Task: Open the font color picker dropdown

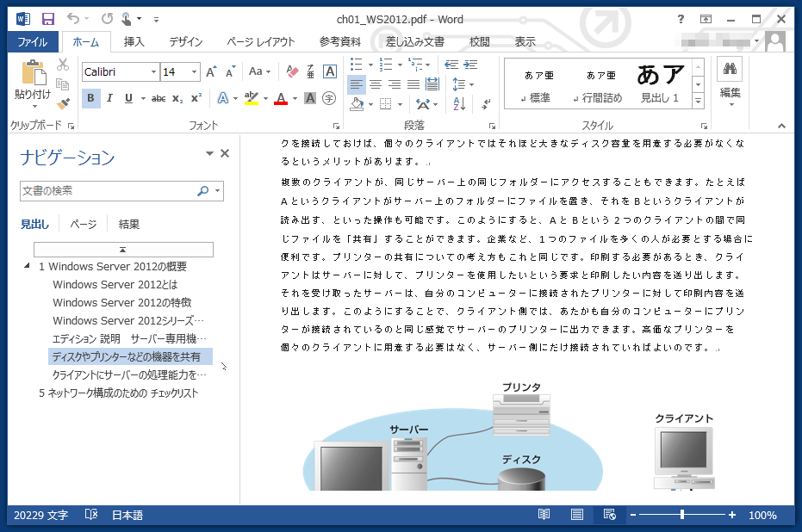Action: point(295,98)
